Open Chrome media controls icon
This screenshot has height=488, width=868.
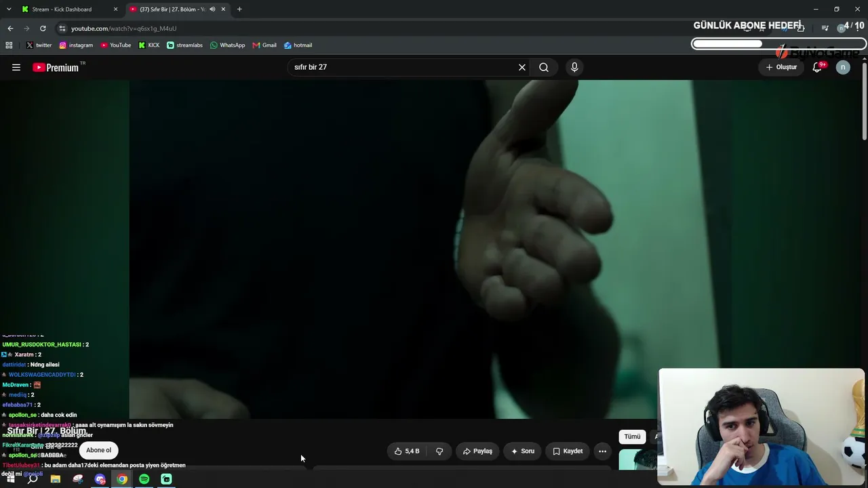[825, 28]
